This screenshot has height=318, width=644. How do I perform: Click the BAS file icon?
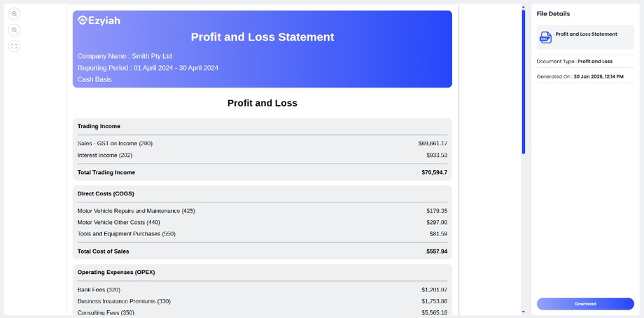point(545,37)
